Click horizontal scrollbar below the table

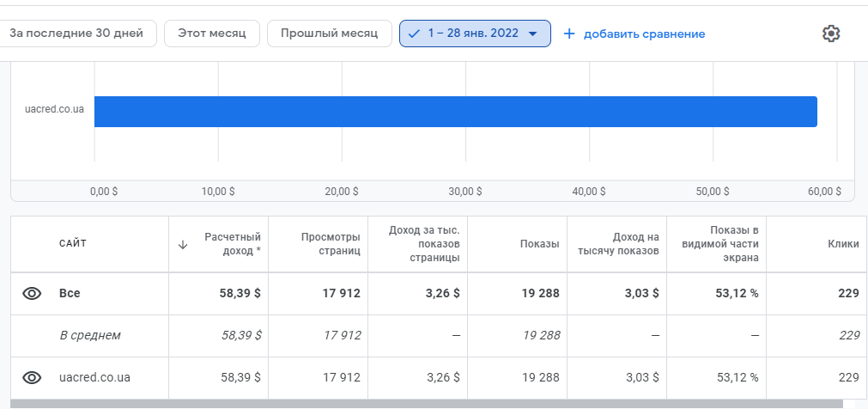click(426, 404)
